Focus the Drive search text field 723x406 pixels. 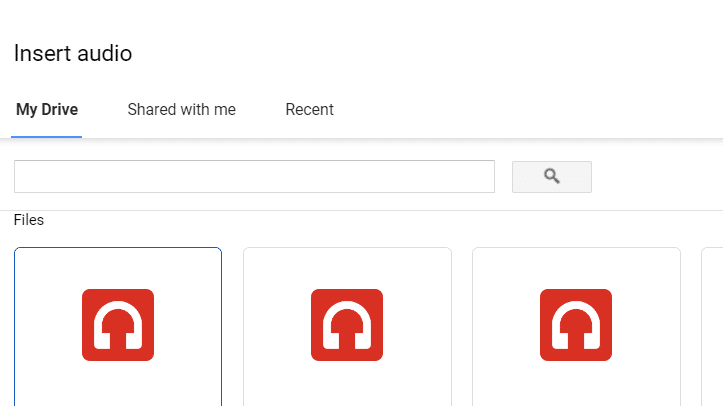pyautogui.click(x=254, y=177)
